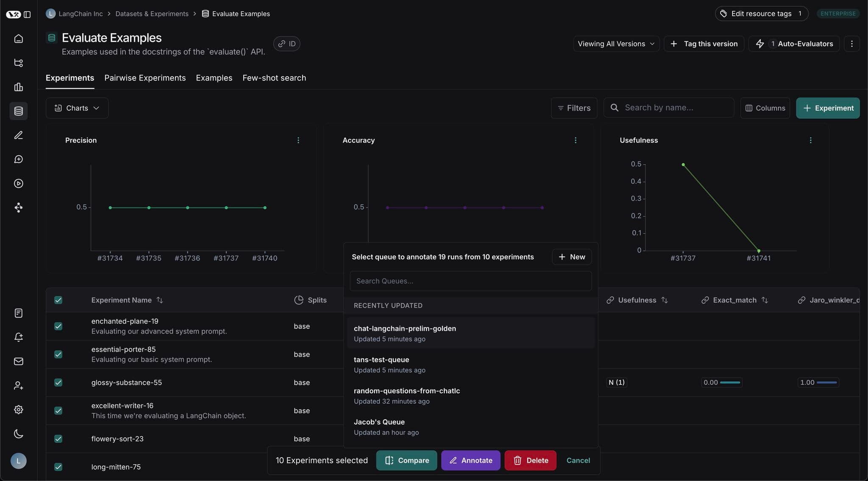Deselect the flowery-sort-23 experiment checkbox
Viewport: 868px width, 481px height.
click(x=58, y=439)
